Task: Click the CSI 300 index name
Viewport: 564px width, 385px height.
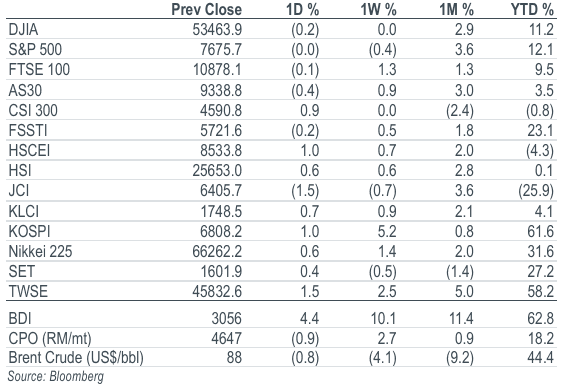Action: 33,110
